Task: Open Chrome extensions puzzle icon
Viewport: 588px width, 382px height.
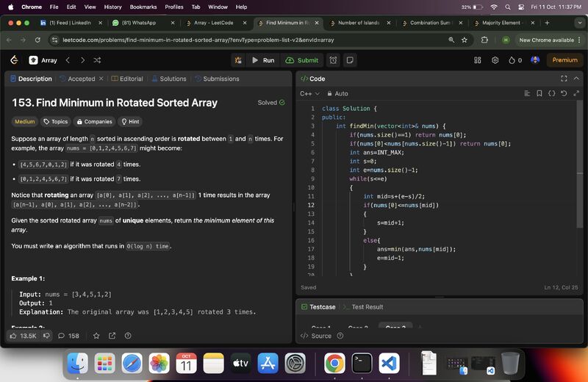Action: coord(484,40)
